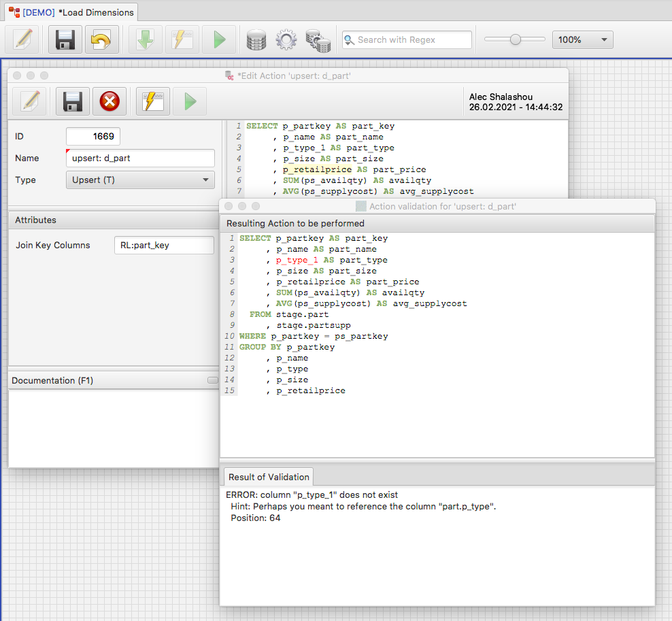Click the multiple databases stack icon
The height and width of the screenshot is (621, 672).
(318, 40)
